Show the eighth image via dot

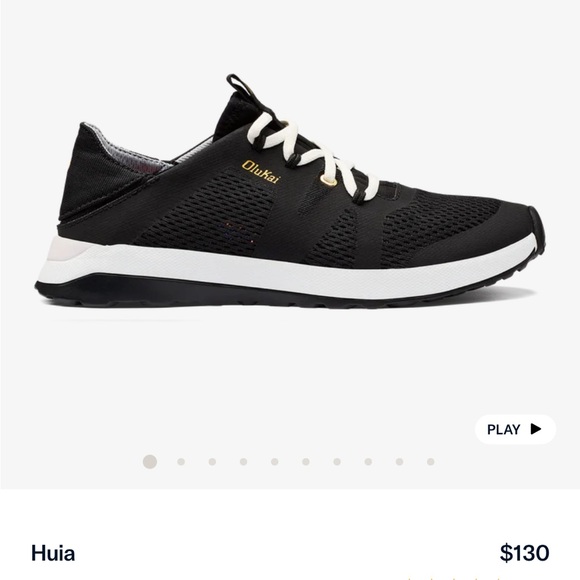click(368, 462)
